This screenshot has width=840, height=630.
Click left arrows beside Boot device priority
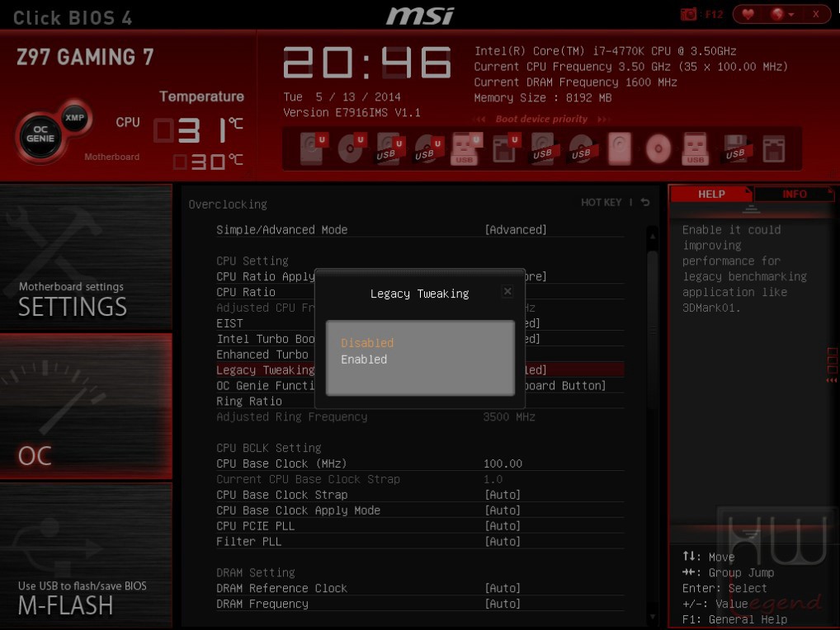pyautogui.click(x=480, y=120)
